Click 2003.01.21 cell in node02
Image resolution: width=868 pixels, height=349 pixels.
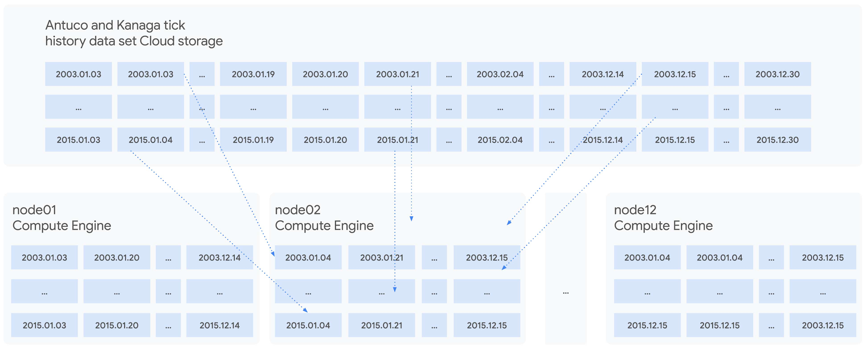pyautogui.click(x=382, y=257)
